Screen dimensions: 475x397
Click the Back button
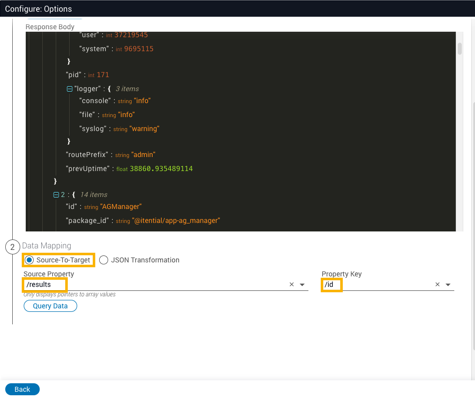[x=22, y=389]
